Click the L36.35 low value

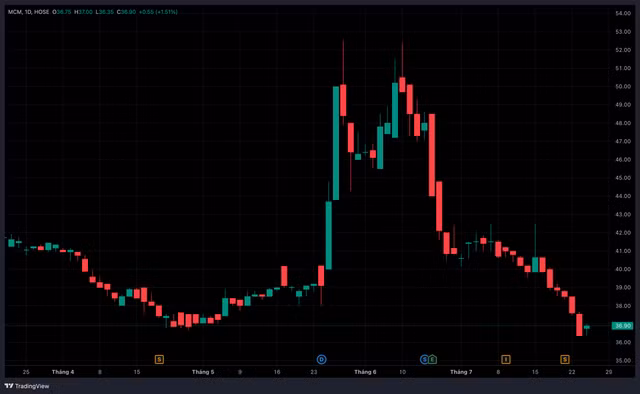point(105,12)
